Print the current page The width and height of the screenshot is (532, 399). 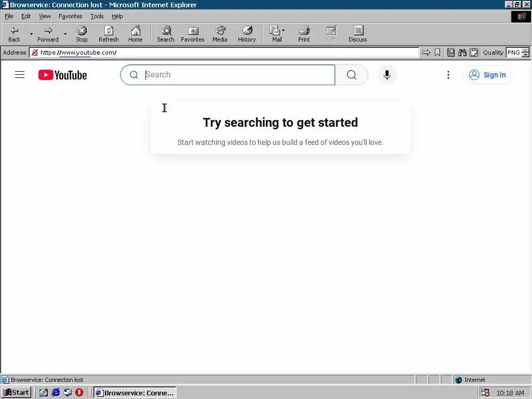point(304,34)
